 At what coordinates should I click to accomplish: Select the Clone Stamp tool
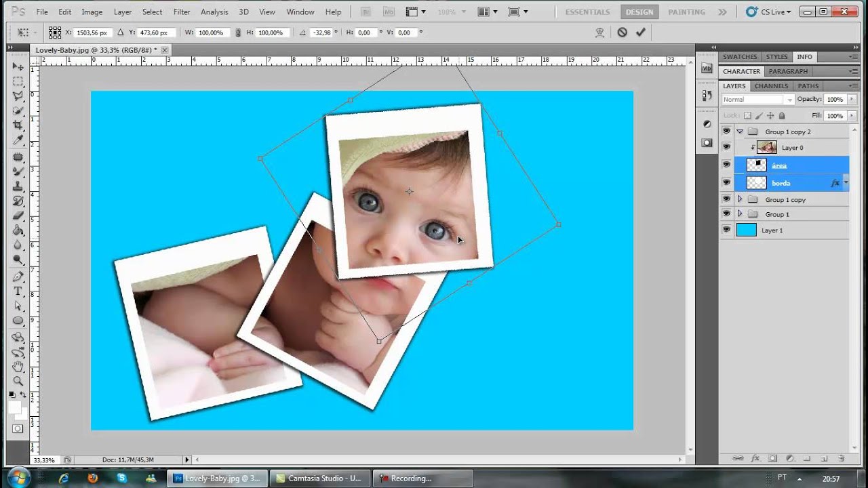click(18, 186)
